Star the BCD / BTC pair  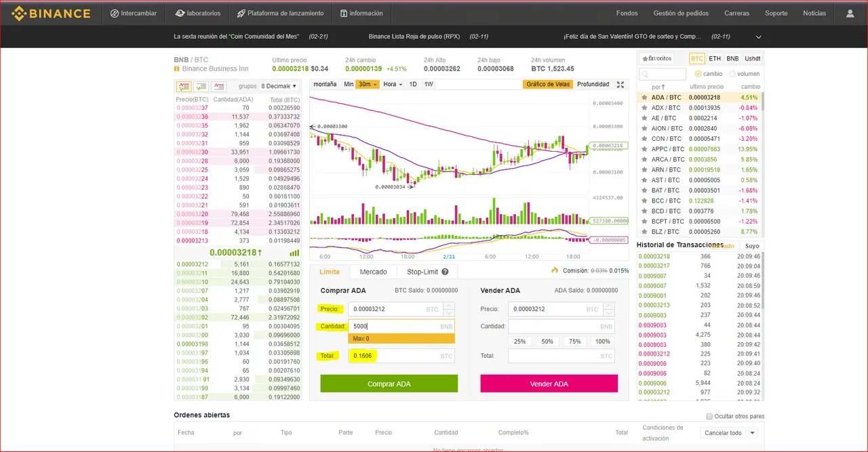(x=645, y=211)
